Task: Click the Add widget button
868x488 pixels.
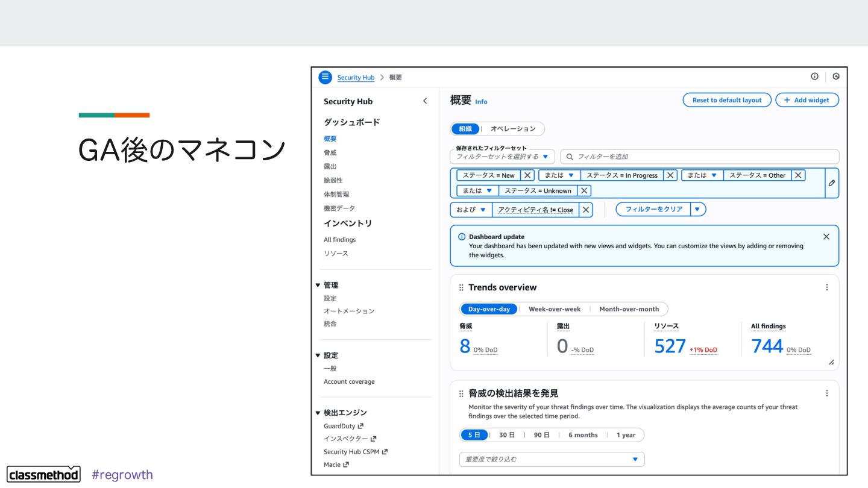Action: pyautogui.click(x=807, y=100)
